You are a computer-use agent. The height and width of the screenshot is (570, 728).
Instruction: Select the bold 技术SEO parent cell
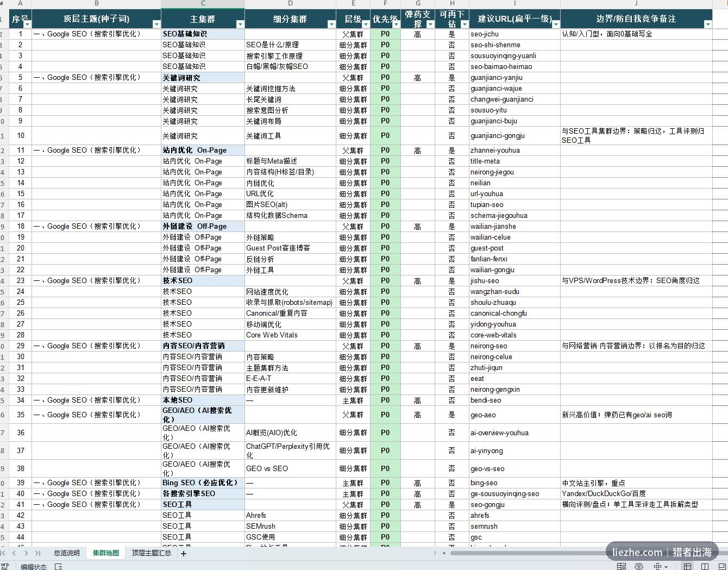pyautogui.click(x=203, y=280)
